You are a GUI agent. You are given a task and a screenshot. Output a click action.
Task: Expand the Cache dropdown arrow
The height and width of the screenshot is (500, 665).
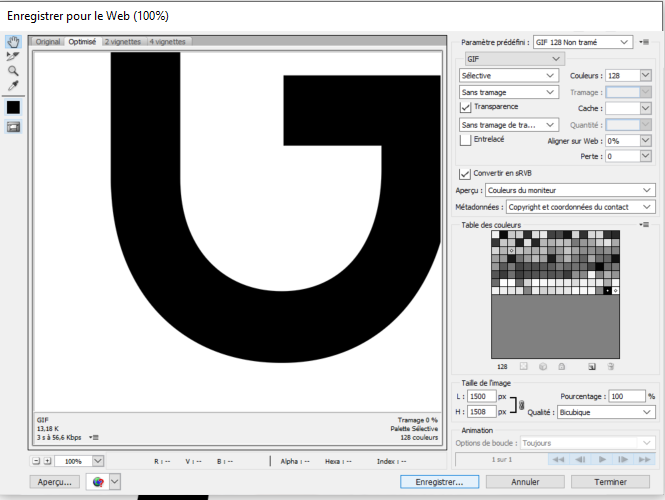pyautogui.click(x=645, y=108)
